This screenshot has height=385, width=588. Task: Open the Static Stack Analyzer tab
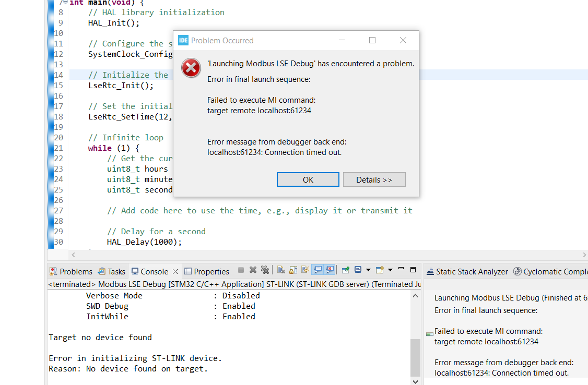pyautogui.click(x=467, y=271)
